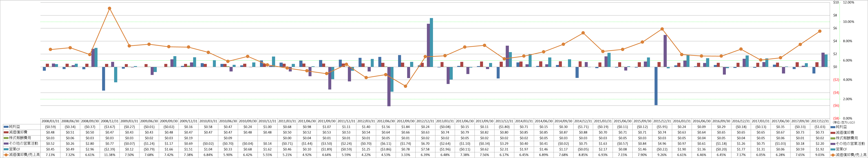
Task: Click the その他の営業活動 cell showing $6.70
Action: [425, 144]
